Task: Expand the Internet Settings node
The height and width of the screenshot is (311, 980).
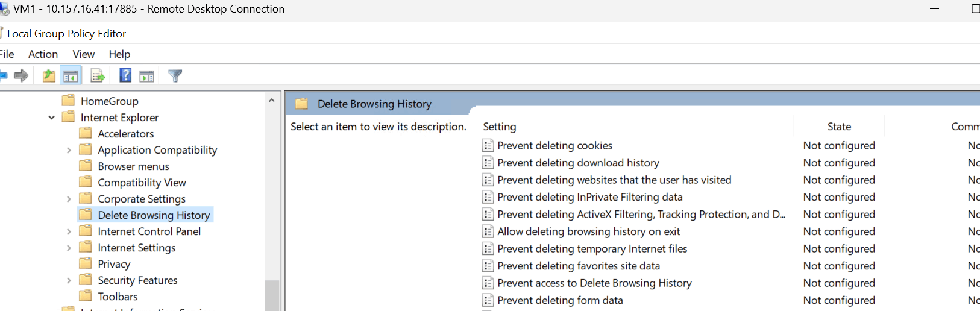Action: click(69, 248)
